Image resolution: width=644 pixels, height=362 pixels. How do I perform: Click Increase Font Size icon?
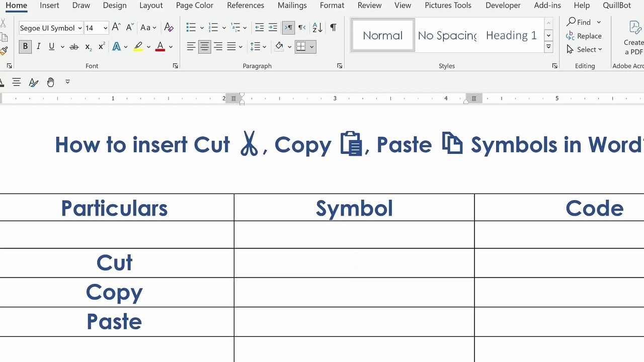pos(116,28)
